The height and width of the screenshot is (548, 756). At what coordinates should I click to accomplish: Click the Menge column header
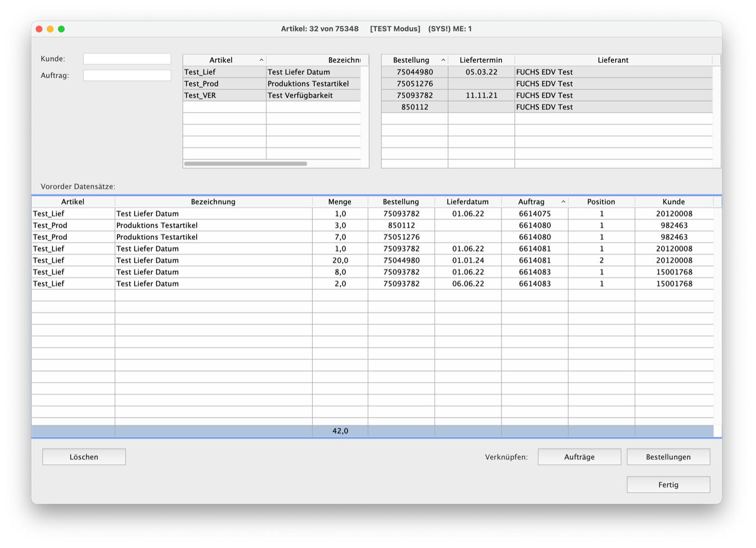click(340, 202)
